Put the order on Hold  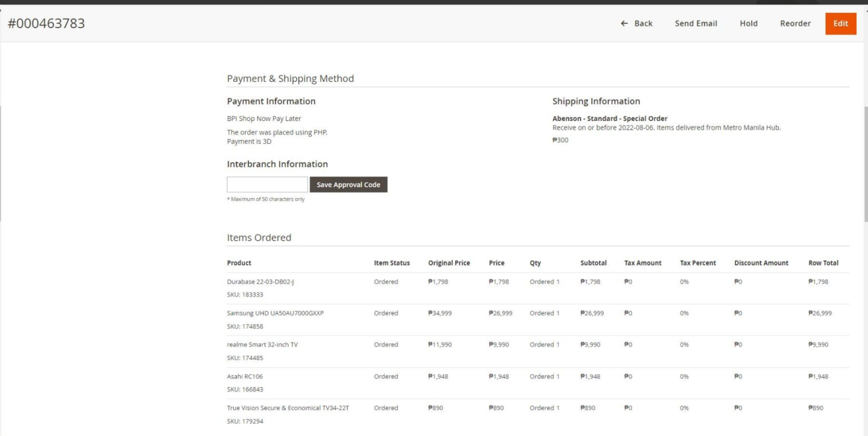748,23
